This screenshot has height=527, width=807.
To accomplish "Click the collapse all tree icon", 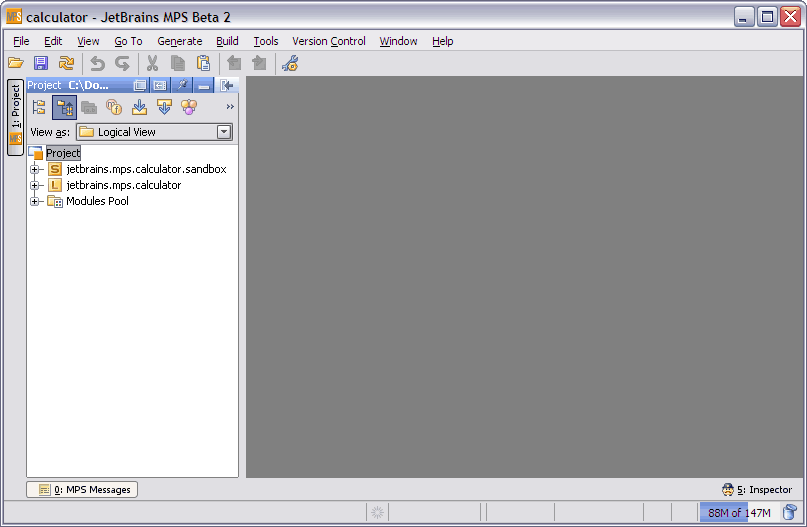I will pos(39,107).
